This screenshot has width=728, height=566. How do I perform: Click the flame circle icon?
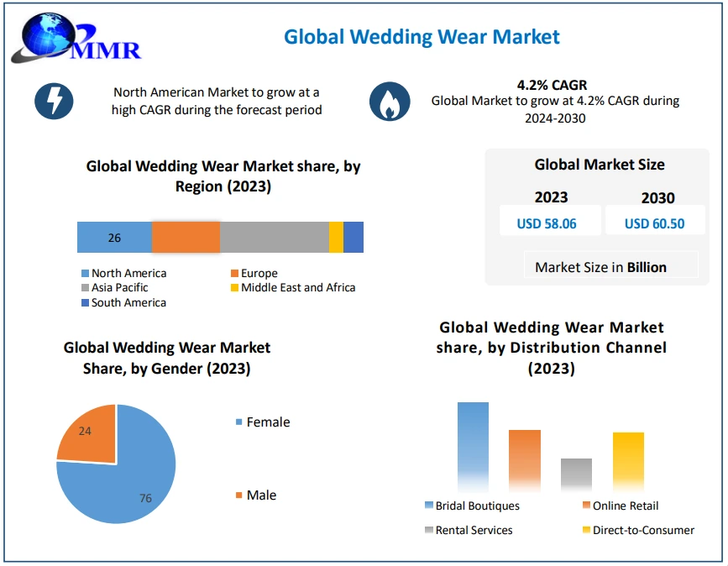[389, 102]
